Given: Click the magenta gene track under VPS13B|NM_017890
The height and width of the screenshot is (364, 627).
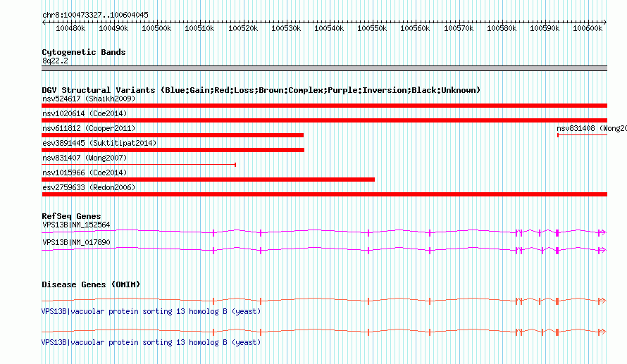Looking at the screenshot, I should [324, 250].
